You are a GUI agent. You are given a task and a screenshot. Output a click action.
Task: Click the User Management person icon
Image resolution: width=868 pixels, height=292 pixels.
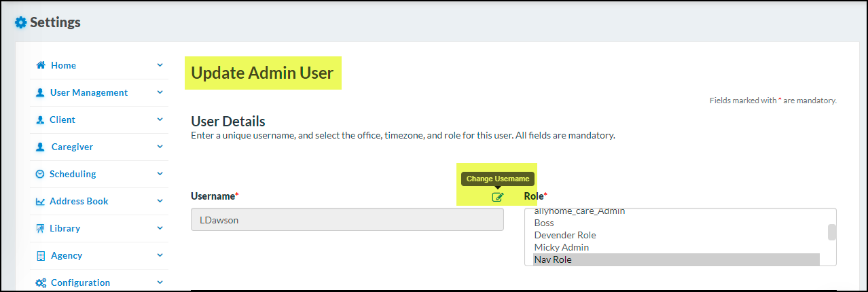(x=40, y=92)
